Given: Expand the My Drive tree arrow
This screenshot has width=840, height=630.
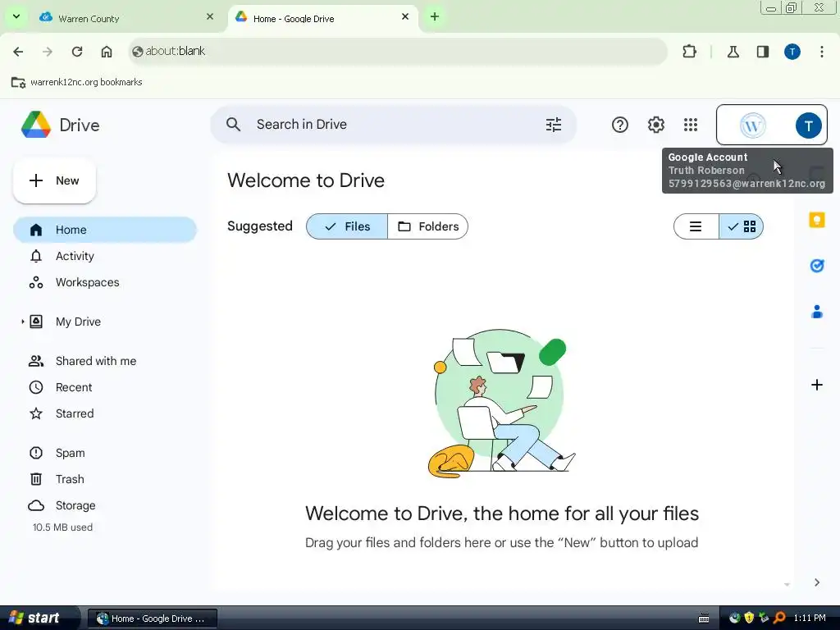Looking at the screenshot, I should (22, 322).
